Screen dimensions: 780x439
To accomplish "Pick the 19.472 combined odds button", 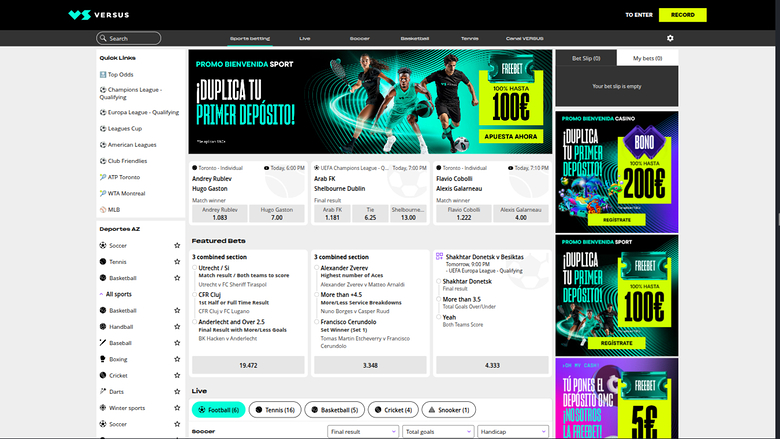I will pos(248,365).
